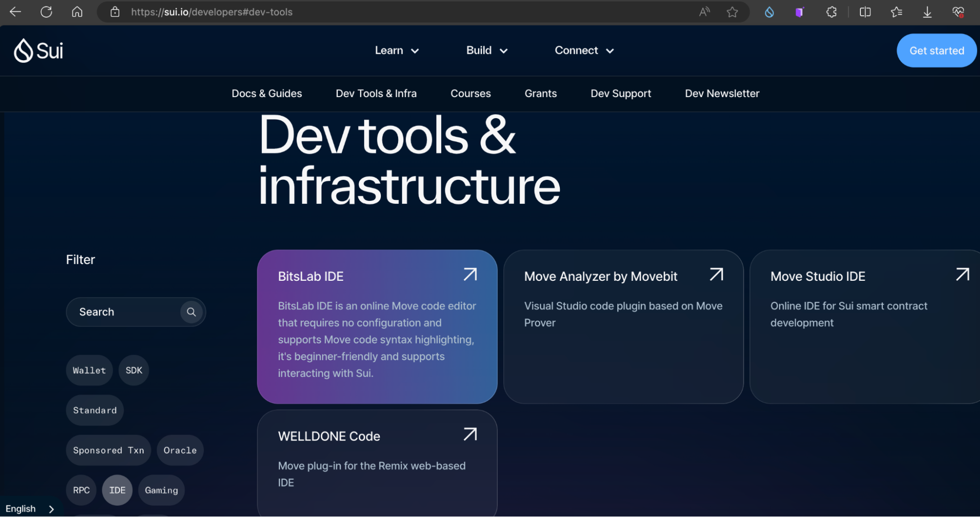980x517 pixels.
Task: Open browser extensions puzzle icon
Action: tap(831, 12)
